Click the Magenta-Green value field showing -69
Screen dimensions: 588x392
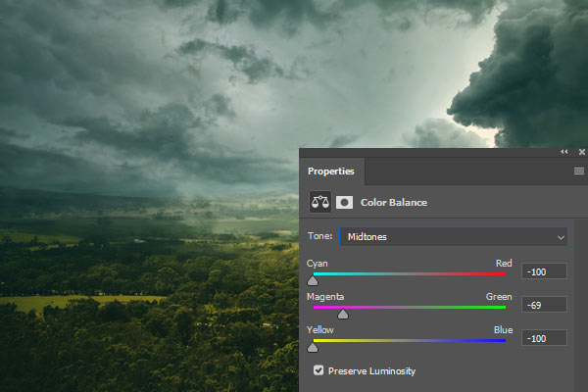click(544, 305)
